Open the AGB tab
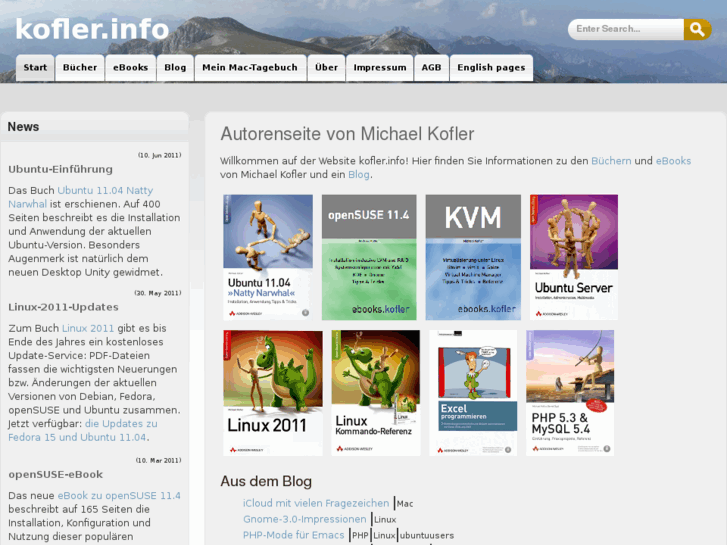Viewport: 727px width, 545px height. (431, 68)
